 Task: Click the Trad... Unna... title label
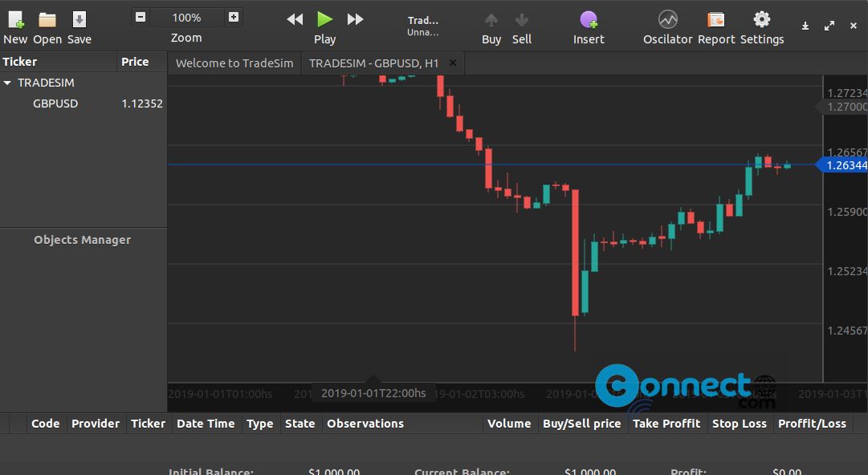423,26
